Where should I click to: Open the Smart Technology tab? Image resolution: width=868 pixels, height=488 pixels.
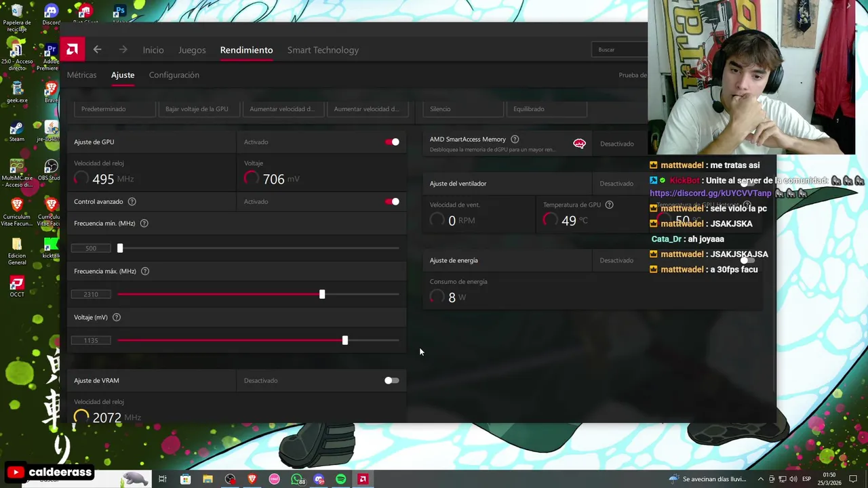323,50
